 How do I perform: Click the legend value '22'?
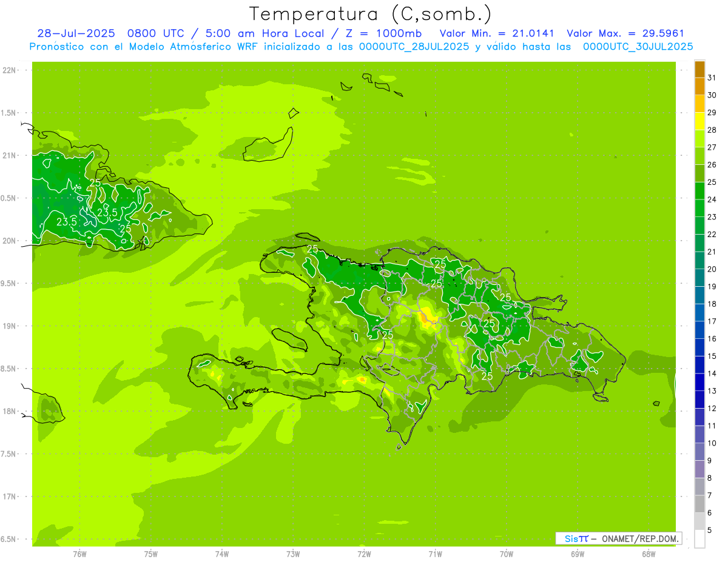[712, 234]
